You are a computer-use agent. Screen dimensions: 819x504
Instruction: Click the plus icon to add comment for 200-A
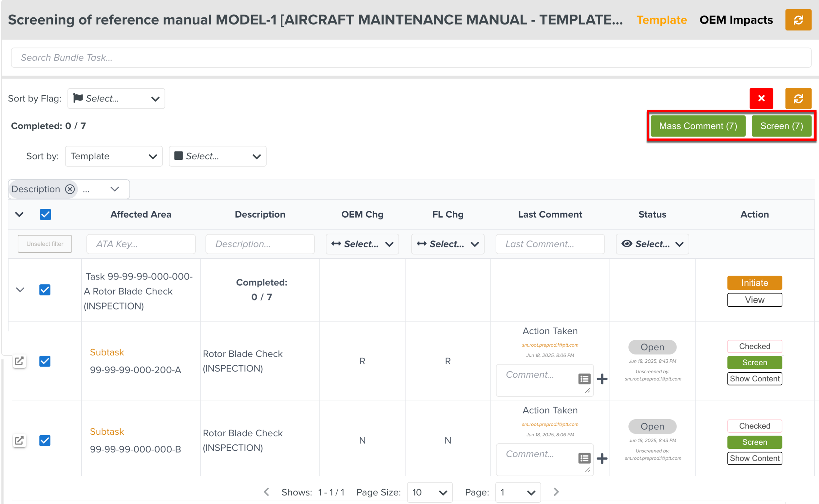[x=602, y=379]
